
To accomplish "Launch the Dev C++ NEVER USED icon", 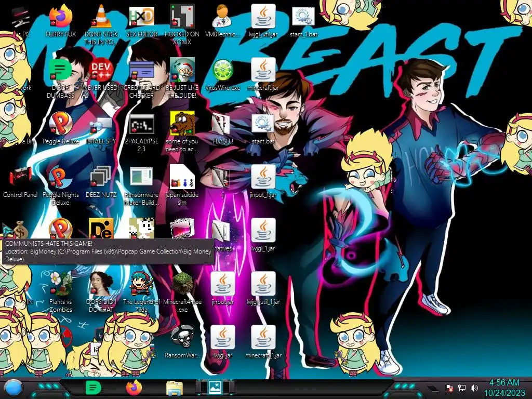I will click(x=101, y=71).
